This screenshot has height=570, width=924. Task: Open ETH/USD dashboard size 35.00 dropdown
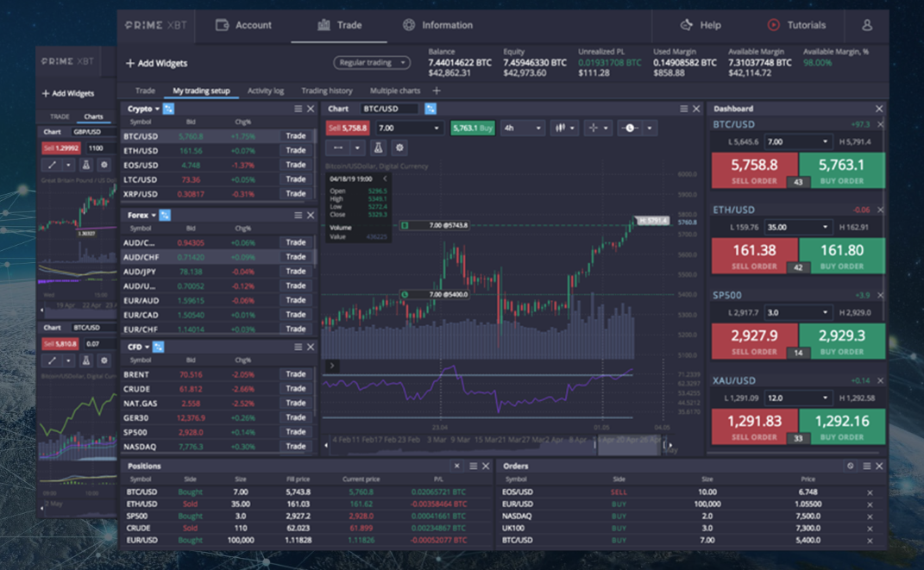799,228
